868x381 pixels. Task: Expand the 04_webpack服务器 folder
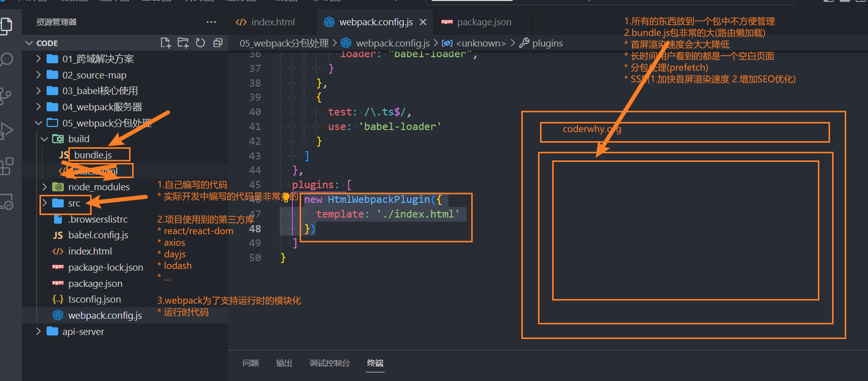(38, 107)
